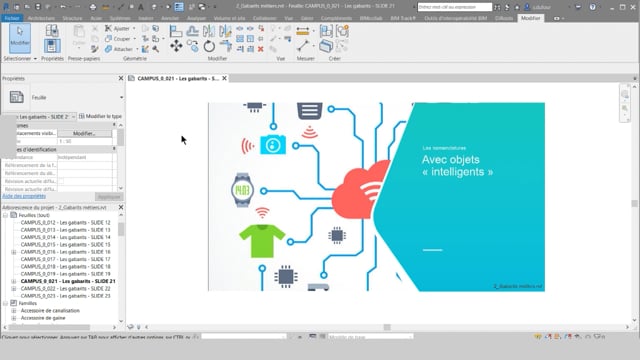Open the Feuille type selector dropdown
This screenshot has height=360, width=640.
click(121, 97)
